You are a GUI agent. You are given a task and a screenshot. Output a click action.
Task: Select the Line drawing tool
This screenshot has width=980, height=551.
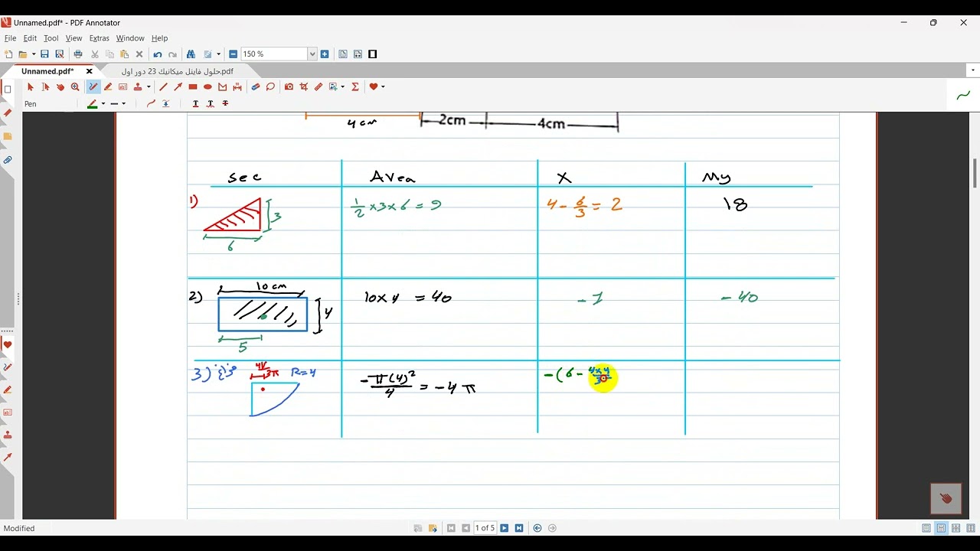pyautogui.click(x=163, y=86)
